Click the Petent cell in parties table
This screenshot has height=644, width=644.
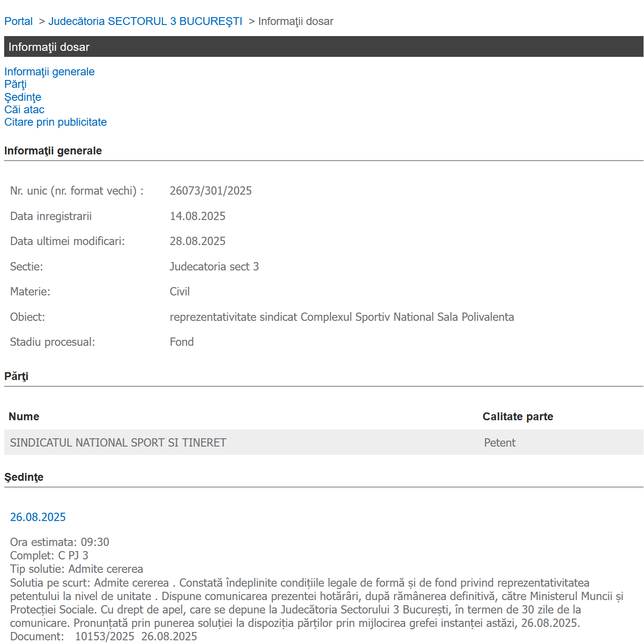pyautogui.click(x=500, y=443)
